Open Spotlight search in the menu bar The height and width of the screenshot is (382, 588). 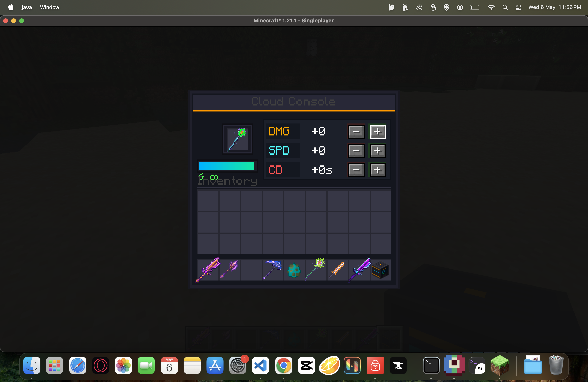(505, 7)
